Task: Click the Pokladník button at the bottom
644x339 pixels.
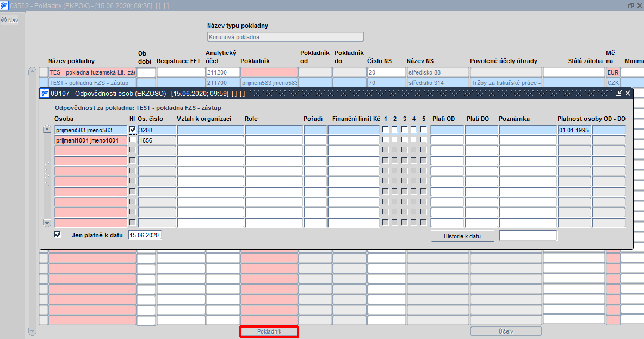Action: click(269, 331)
